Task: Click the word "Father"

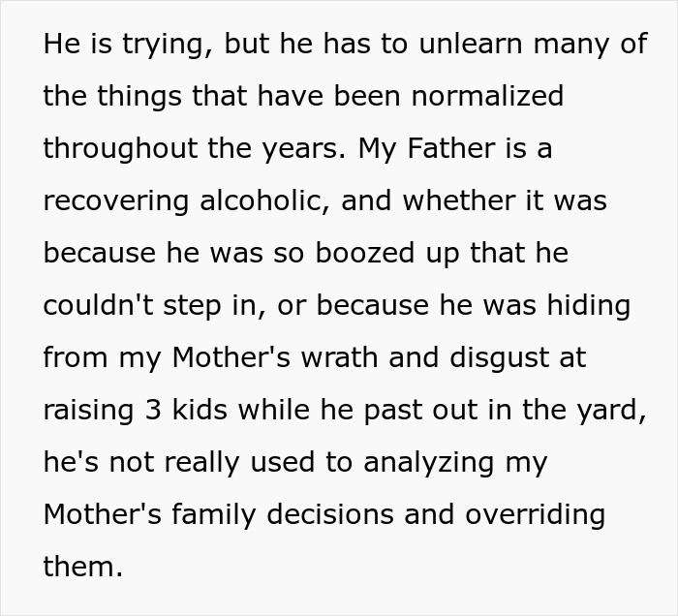Action: [x=450, y=149]
